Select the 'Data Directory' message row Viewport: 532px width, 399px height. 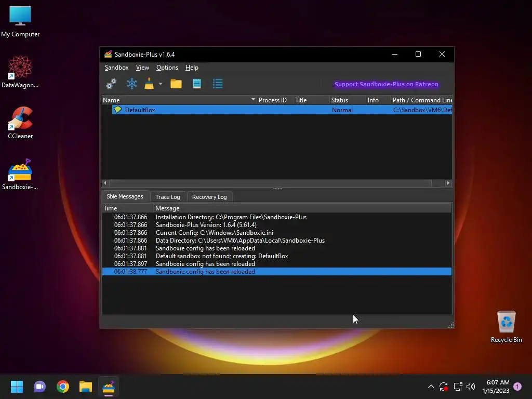pos(277,241)
